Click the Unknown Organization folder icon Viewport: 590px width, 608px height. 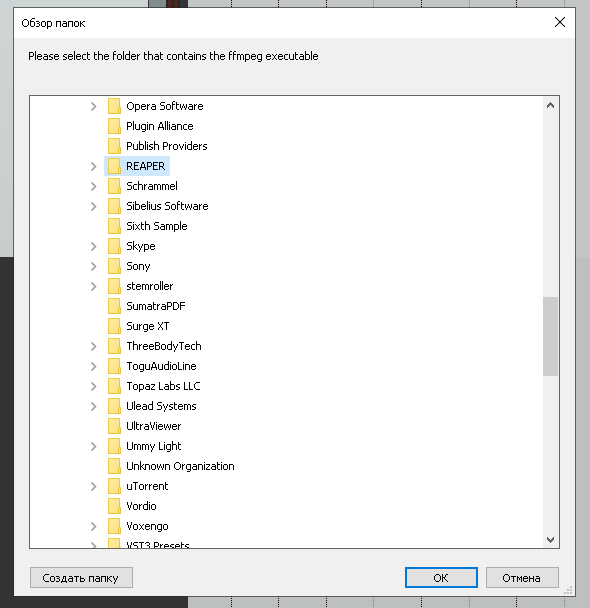pos(114,466)
